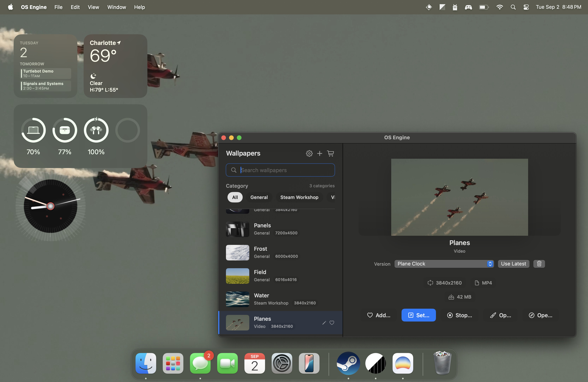The image size is (588, 382).
Task: Edit the Planes wallpaper via pencil icon
Action: point(324,323)
